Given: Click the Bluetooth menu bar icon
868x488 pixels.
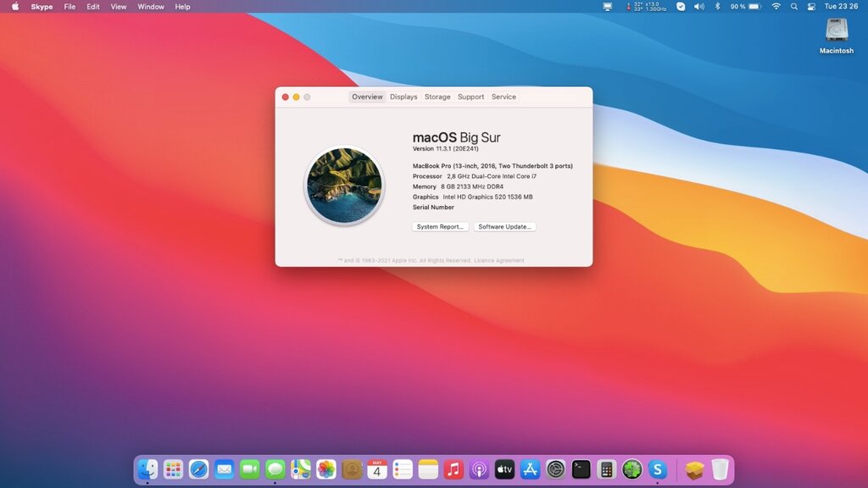Looking at the screenshot, I should pyautogui.click(x=717, y=6).
